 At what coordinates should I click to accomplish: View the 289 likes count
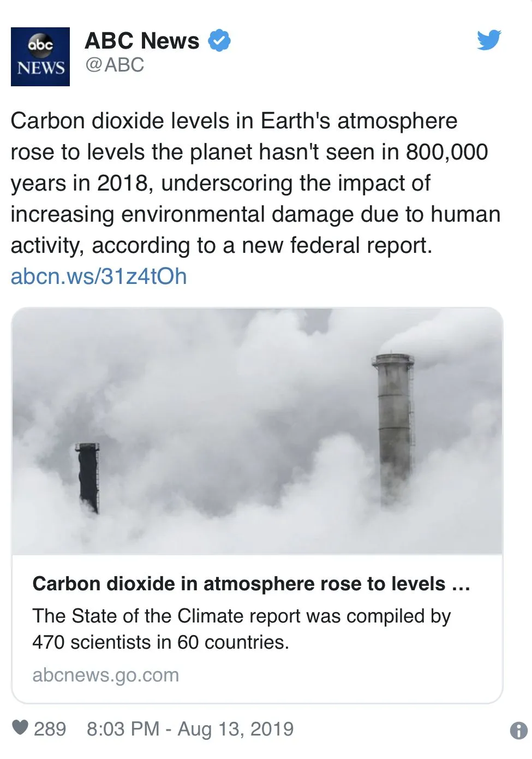50,729
